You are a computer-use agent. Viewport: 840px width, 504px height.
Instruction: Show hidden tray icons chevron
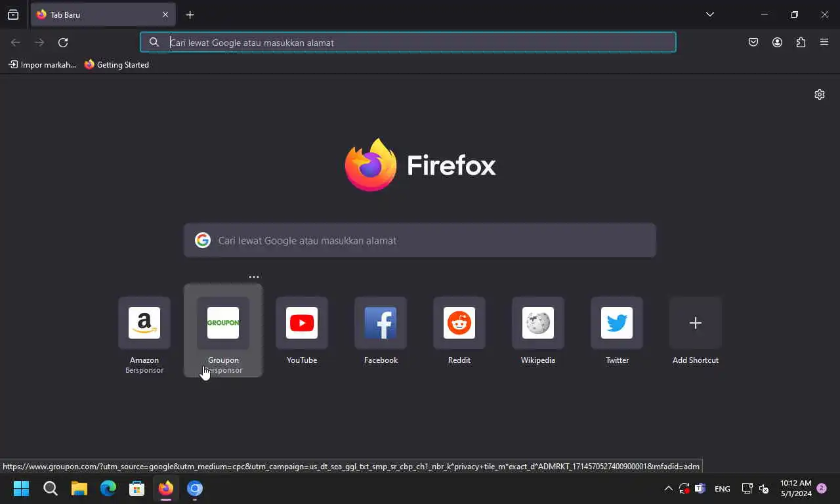[x=668, y=488]
